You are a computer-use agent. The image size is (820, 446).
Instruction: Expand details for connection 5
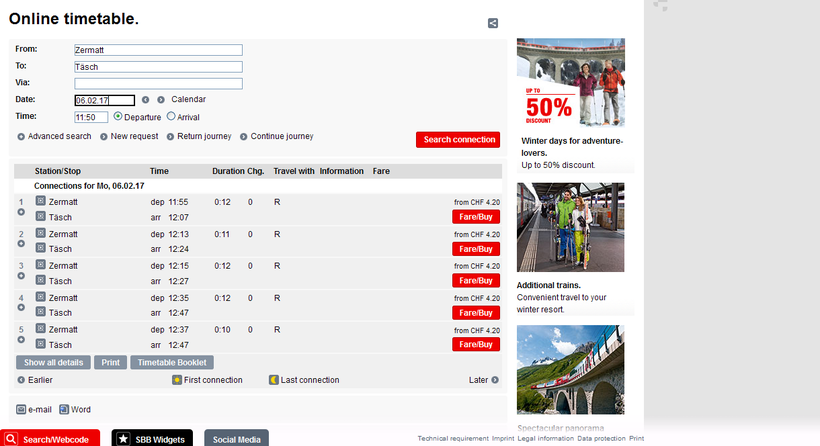coord(22,341)
